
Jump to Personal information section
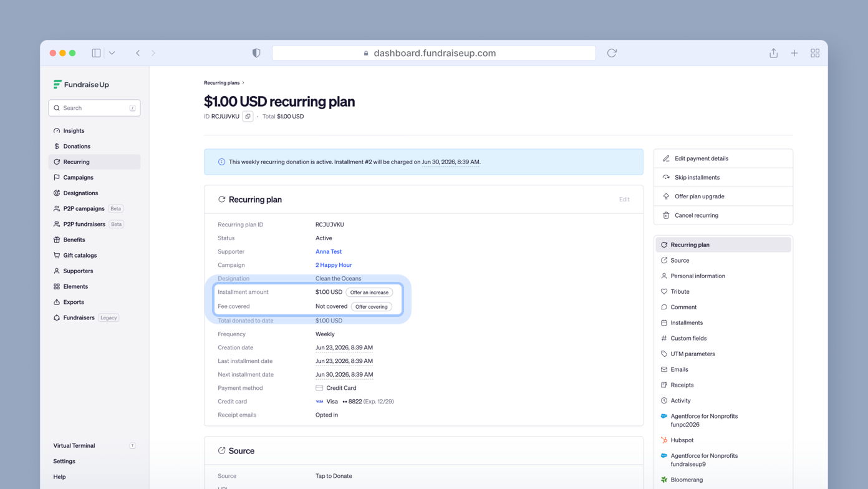(723, 276)
